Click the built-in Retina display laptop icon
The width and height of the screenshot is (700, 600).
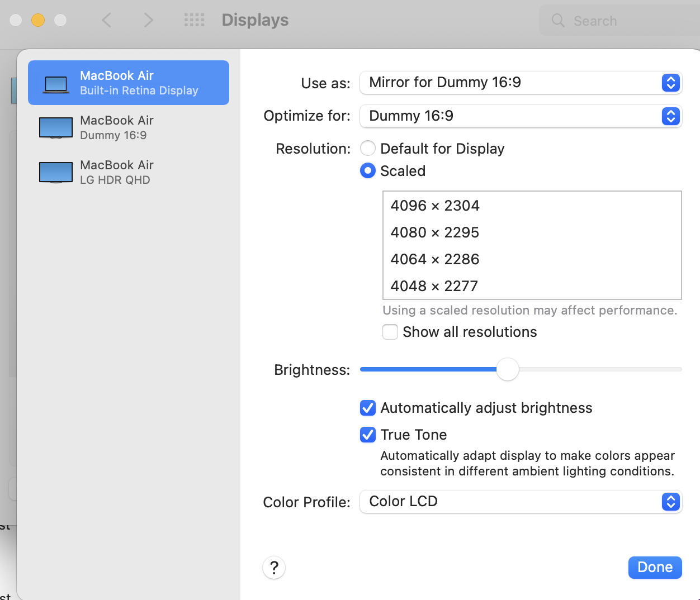56,84
